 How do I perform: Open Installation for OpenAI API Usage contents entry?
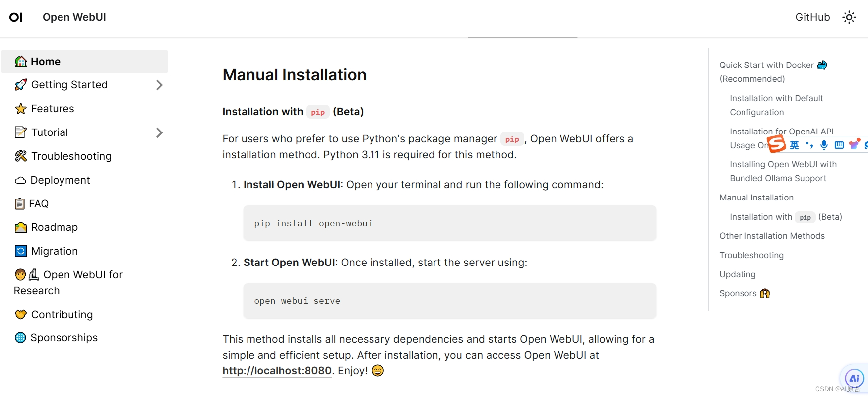click(782, 138)
